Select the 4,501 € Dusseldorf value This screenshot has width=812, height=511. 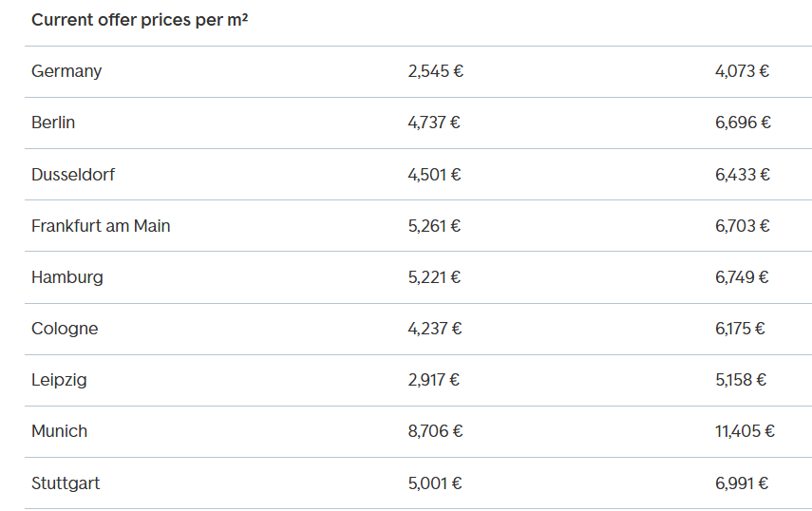(435, 175)
